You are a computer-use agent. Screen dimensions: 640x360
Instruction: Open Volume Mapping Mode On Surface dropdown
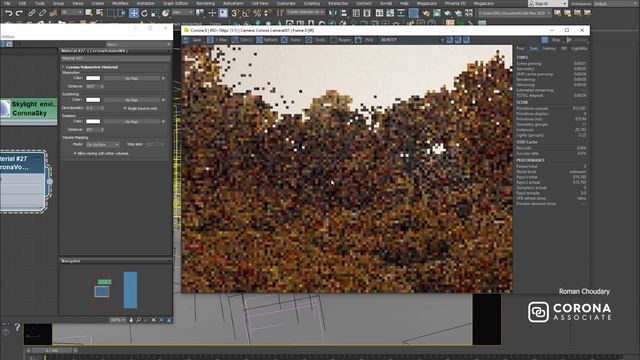102,144
